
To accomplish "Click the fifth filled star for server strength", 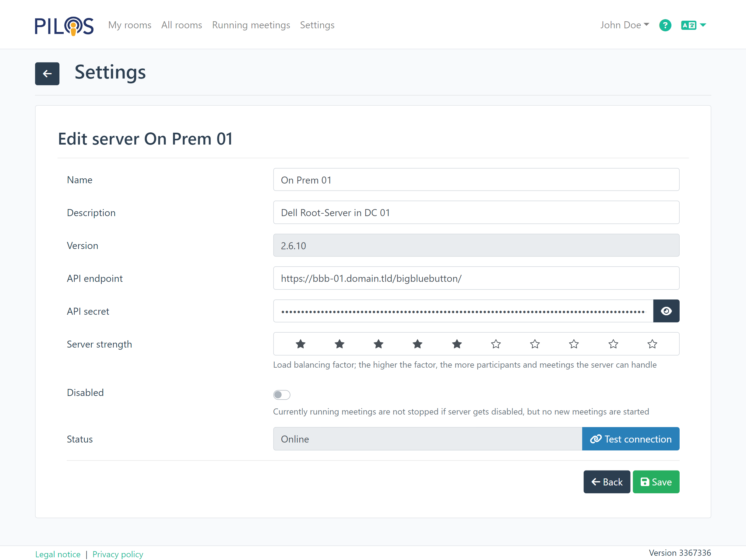I will pos(457,344).
